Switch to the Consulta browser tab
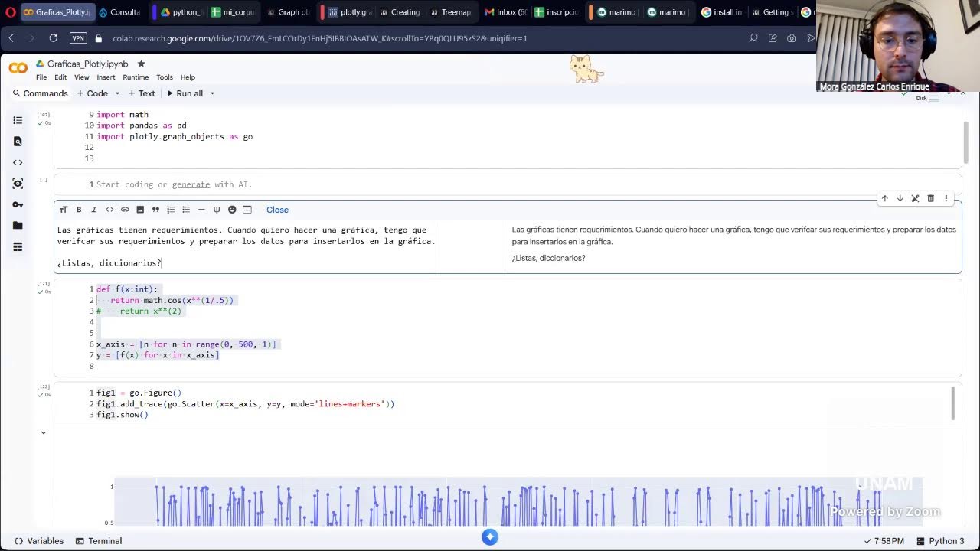This screenshot has width=980, height=551. 119,12
